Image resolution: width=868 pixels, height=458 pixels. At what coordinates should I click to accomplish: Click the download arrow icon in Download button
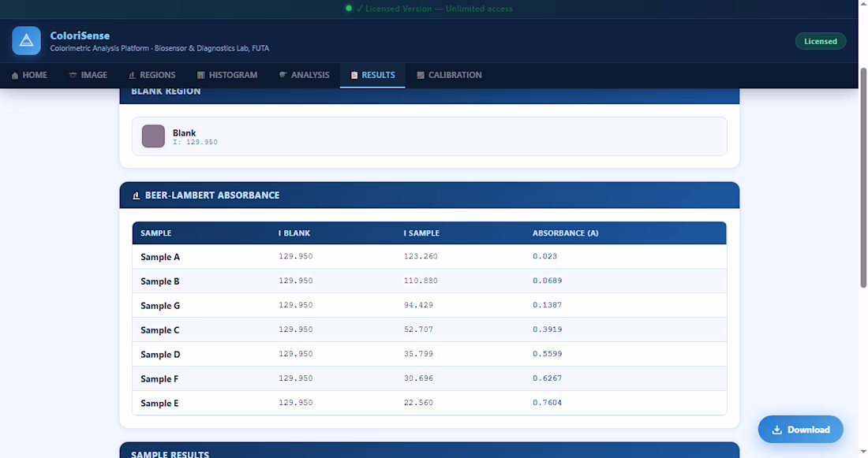click(x=776, y=430)
